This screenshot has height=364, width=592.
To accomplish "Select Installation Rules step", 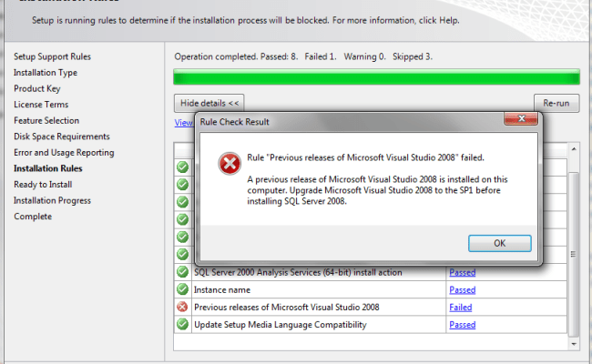I will [x=48, y=168].
